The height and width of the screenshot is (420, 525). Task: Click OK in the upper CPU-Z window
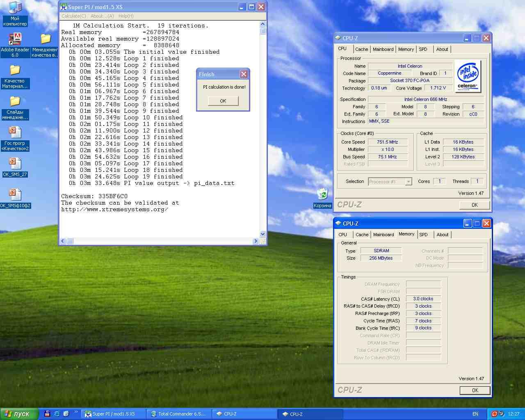point(475,205)
